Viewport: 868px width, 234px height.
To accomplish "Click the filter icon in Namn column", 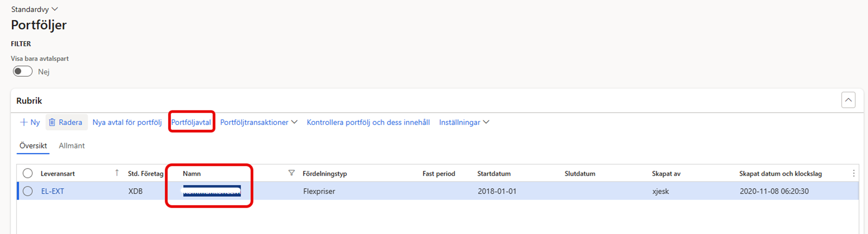I will pyautogui.click(x=291, y=173).
